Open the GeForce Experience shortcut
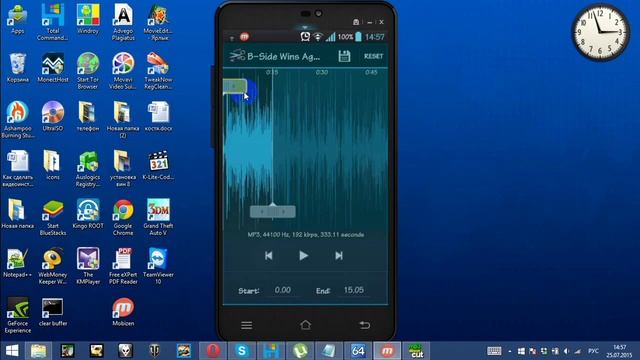This screenshot has width=640, height=360. 18,315
